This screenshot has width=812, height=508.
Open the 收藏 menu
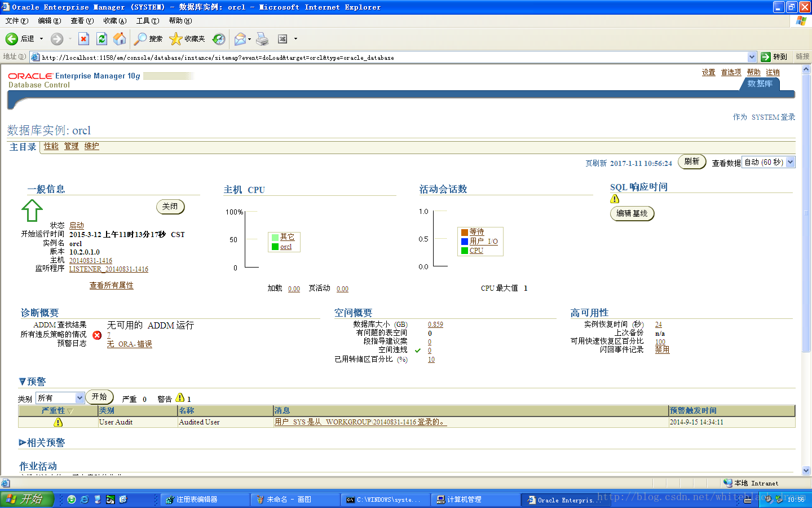(115, 21)
